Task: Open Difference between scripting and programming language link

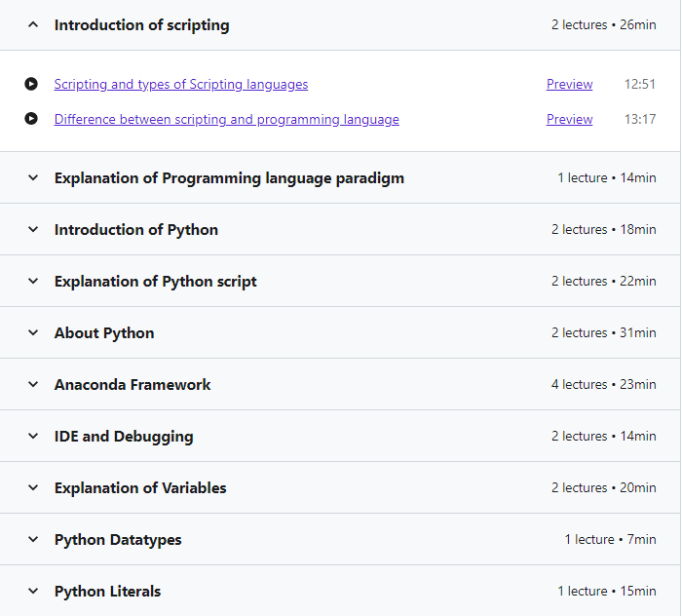Action: [x=226, y=120]
